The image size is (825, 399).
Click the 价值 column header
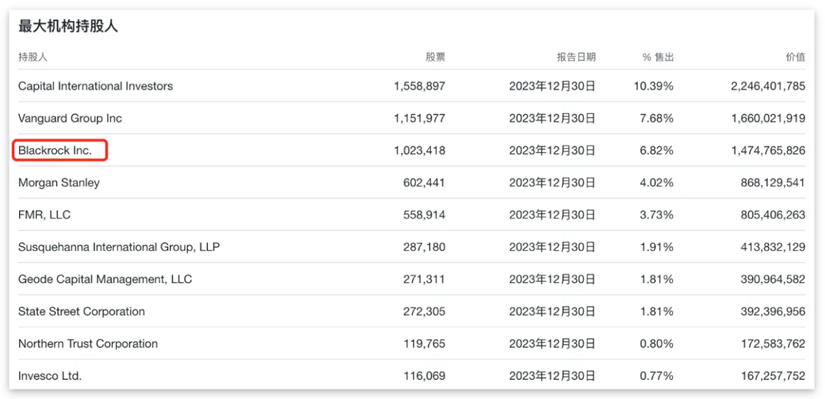point(795,57)
